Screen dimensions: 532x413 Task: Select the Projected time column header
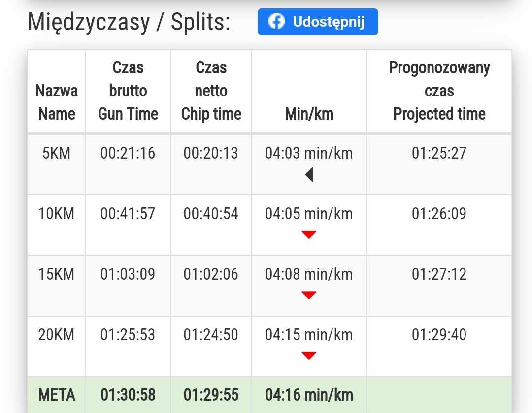[x=439, y=91]
